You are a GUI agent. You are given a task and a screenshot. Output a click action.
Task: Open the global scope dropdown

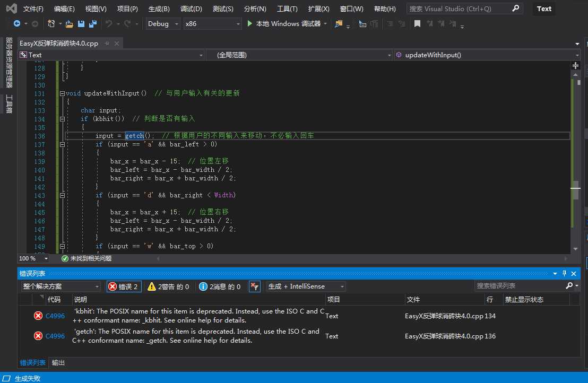click(x=299, y=55)
